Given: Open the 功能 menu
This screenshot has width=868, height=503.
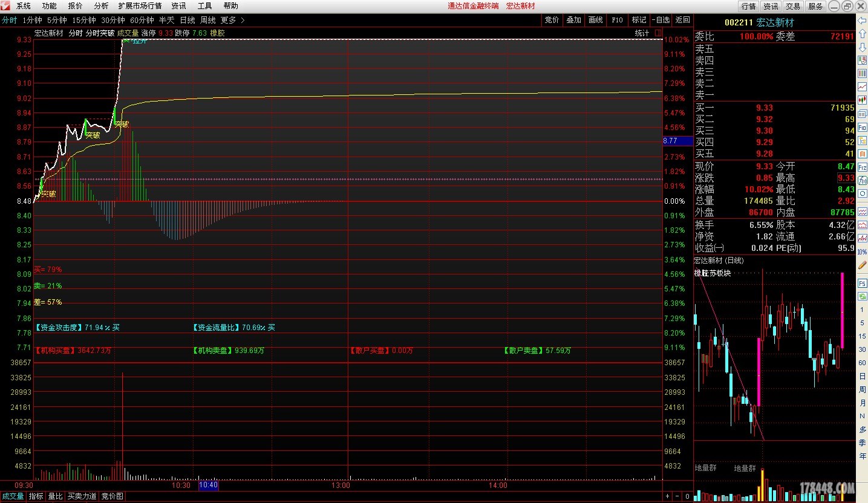Looking at the screenshot, I should pos(50,6).
